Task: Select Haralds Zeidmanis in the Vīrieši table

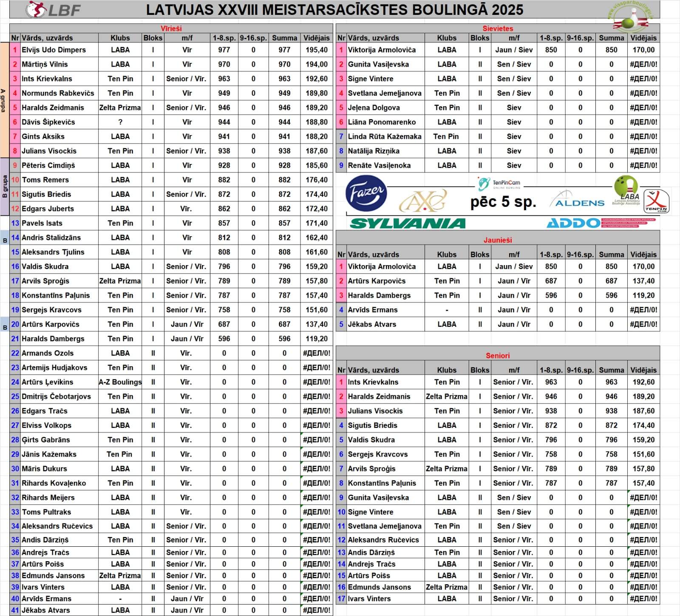Action: tap(59, 107)
